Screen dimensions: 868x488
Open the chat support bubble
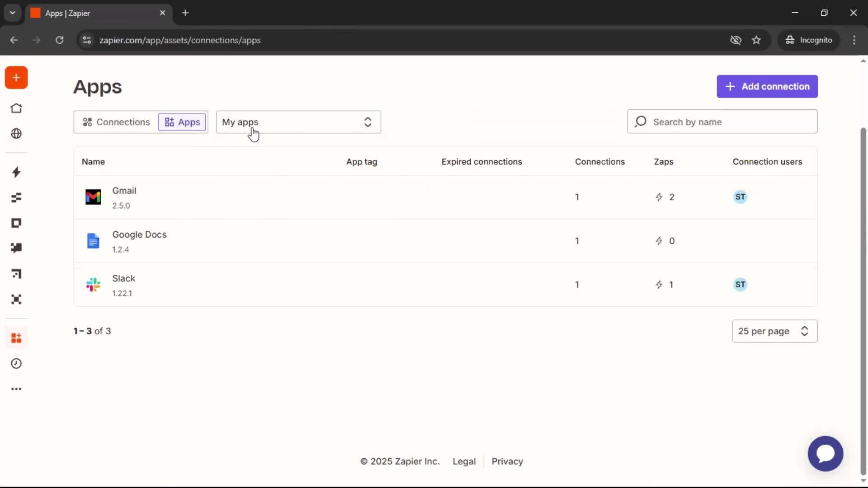coord(826,454)
